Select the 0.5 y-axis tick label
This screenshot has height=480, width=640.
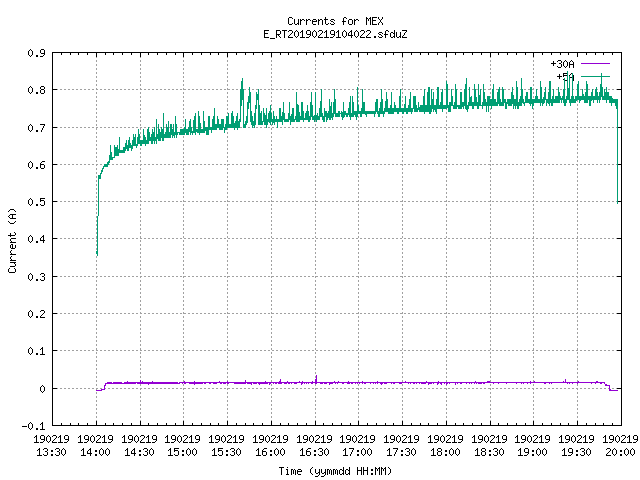36,202
